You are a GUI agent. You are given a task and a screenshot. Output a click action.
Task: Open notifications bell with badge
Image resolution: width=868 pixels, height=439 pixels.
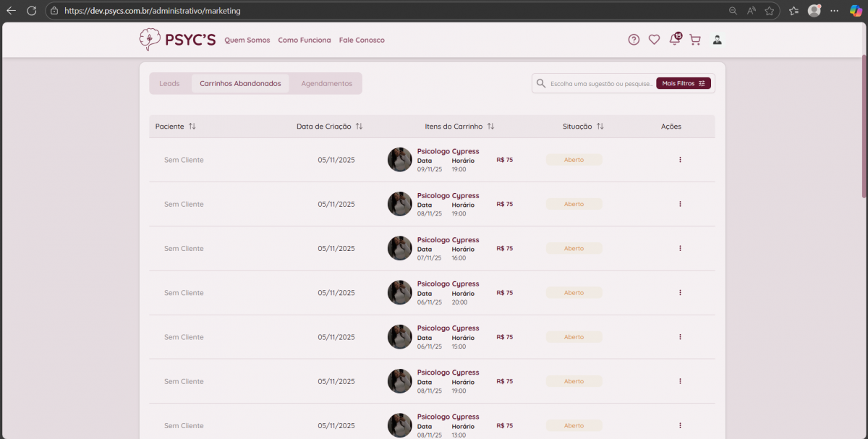point(675,40)
